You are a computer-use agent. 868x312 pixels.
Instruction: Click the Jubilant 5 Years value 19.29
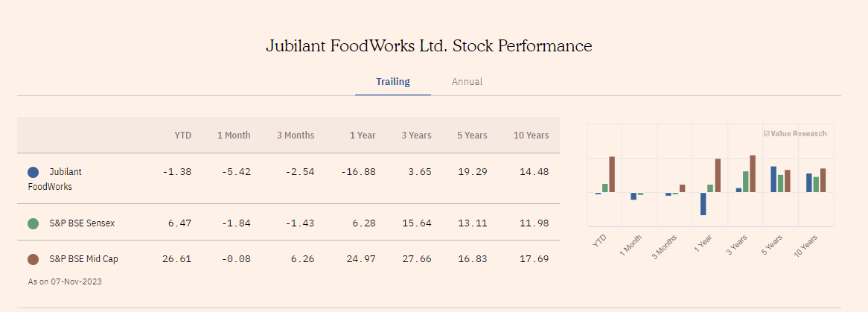click(472, 172)
